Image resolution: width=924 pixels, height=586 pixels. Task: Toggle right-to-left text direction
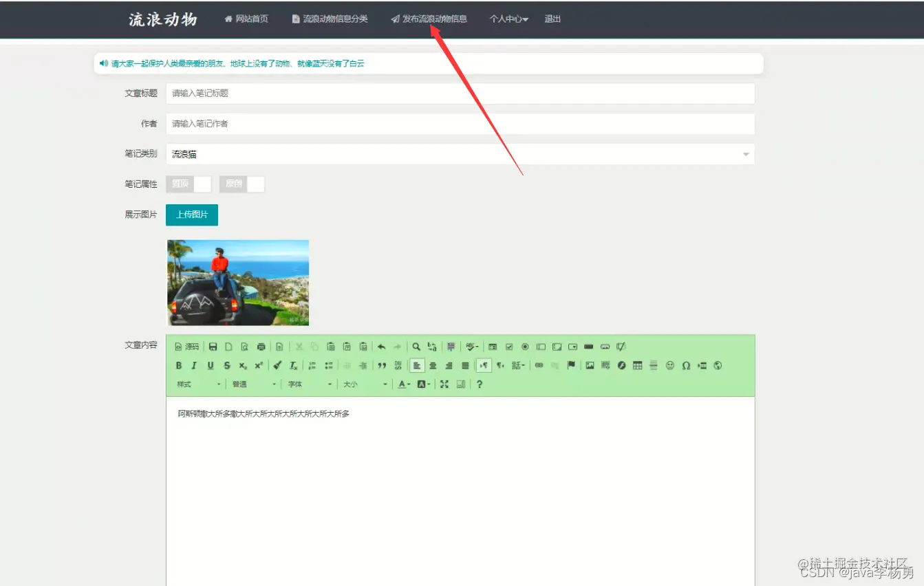pos(500,365)
